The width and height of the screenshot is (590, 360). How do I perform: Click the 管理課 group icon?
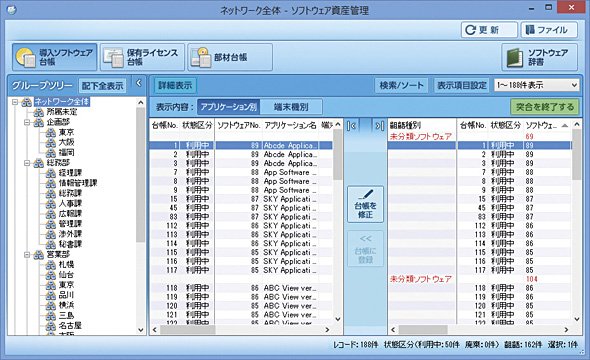tap(51, 224)
